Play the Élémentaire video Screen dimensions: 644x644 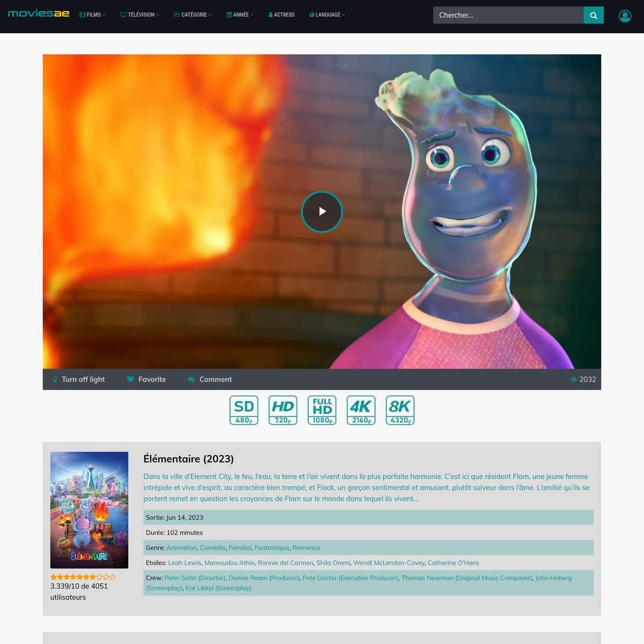coord(322,211)
